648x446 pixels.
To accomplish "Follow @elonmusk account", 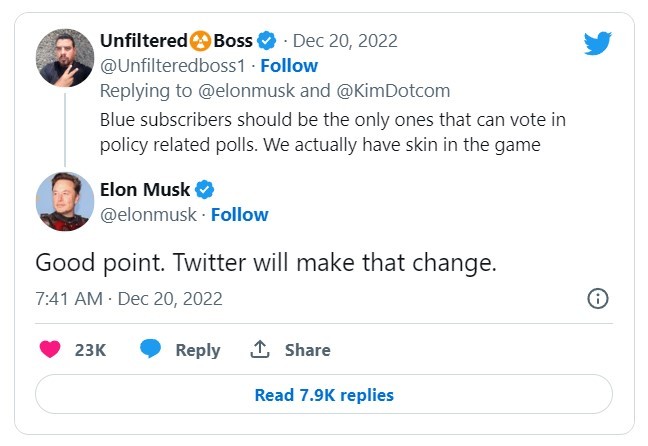I will coord(239,215).
